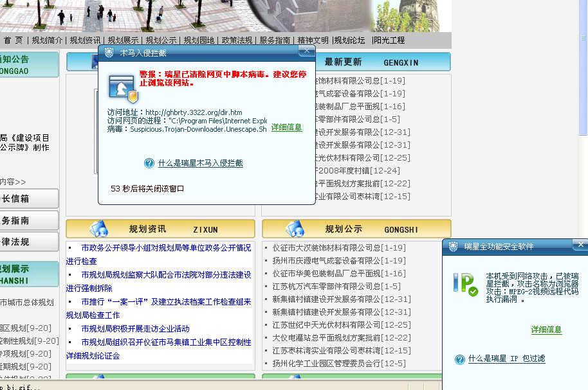Open 规划公示 navigation item
588x390 pixels.
[161, 40]
